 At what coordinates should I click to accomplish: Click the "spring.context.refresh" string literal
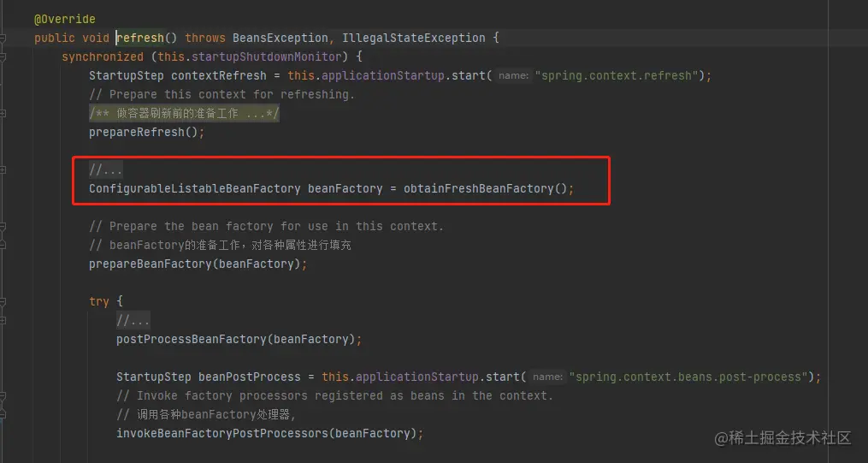coord(616,76)
